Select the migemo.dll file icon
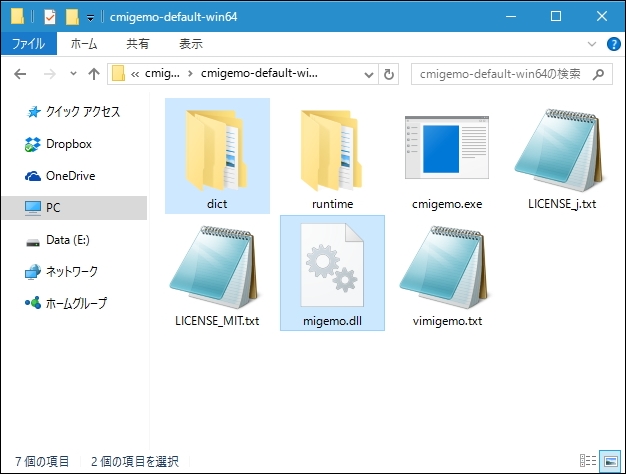626x474 pixels. tap(332, 265)
